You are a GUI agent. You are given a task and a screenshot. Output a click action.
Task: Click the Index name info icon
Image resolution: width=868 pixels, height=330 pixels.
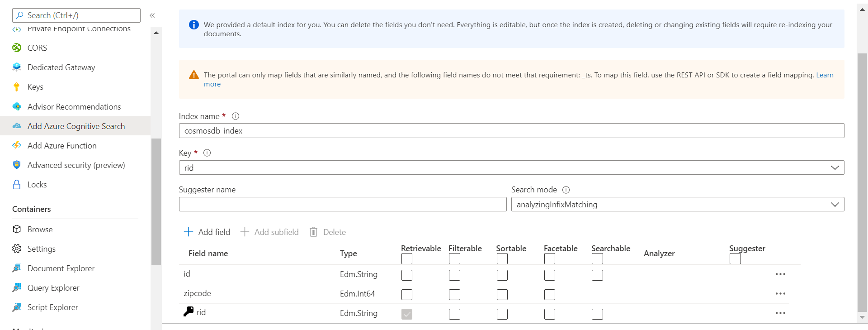click(236, 116)
